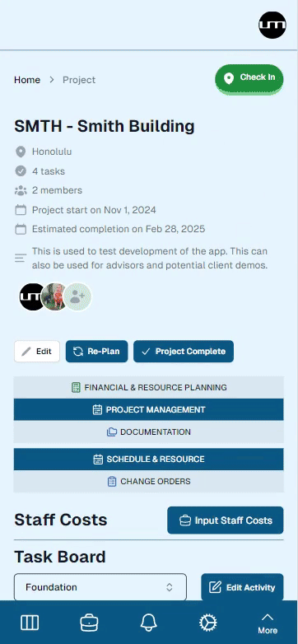Open notifications bell icon

coord(149,623)
